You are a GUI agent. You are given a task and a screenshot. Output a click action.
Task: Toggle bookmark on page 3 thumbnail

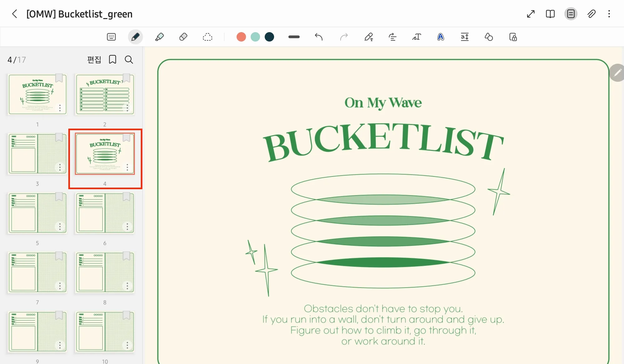pos(59,137)
